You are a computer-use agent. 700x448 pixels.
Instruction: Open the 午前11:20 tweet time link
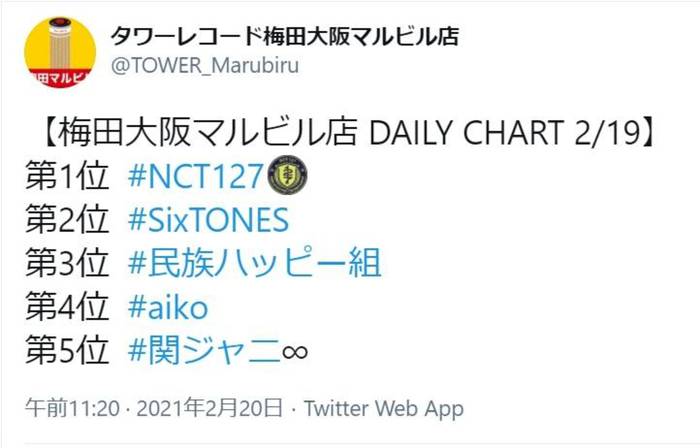pyautogui.click(x=72, y=408)
